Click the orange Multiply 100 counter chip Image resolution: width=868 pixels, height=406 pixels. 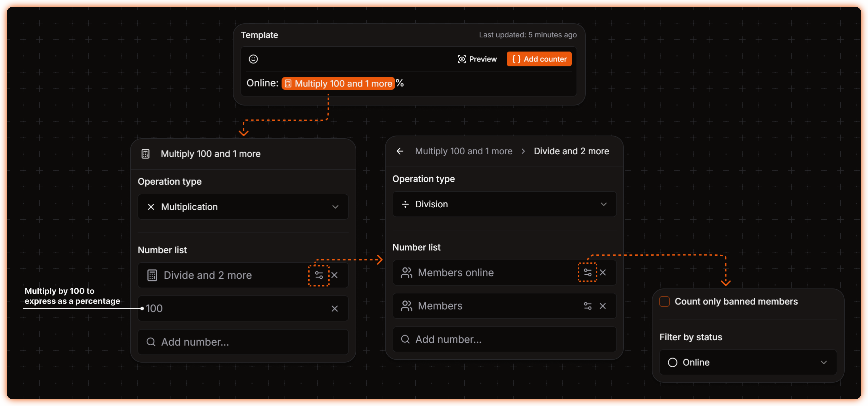[338, 83]
